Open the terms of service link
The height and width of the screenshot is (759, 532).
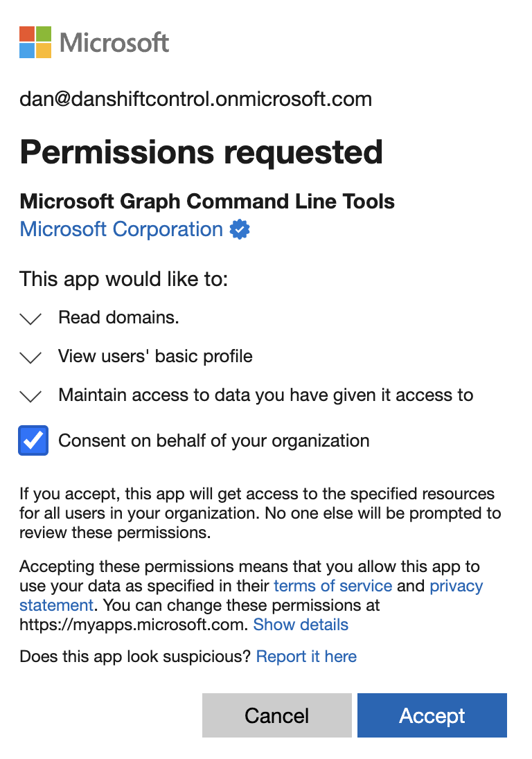(x=332, y=585)
